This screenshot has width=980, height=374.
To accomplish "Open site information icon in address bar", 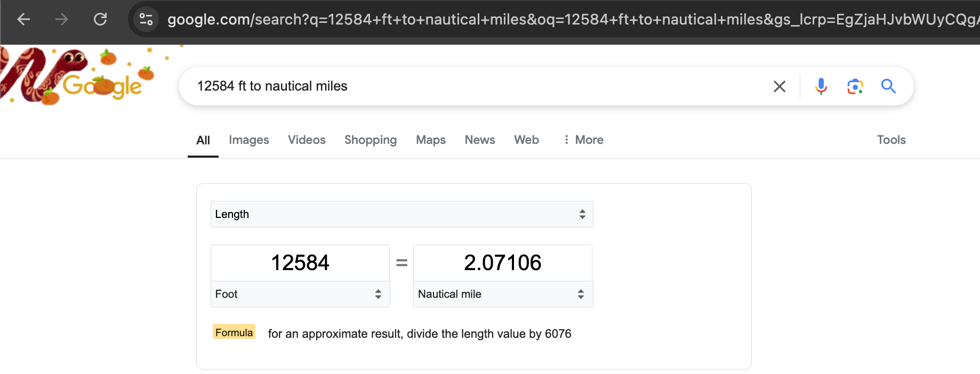I will [x=146, y=20].
